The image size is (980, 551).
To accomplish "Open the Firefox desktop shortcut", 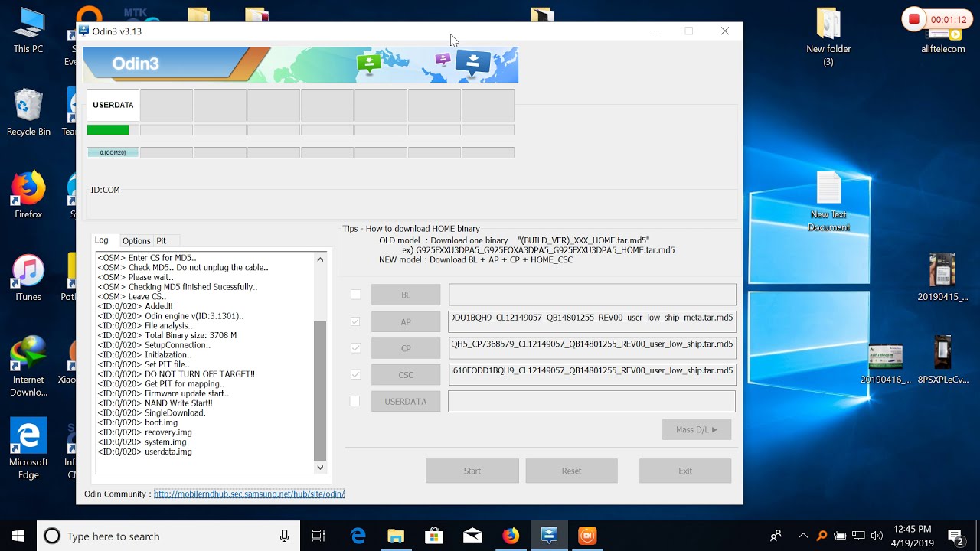I will coord(28,195).
